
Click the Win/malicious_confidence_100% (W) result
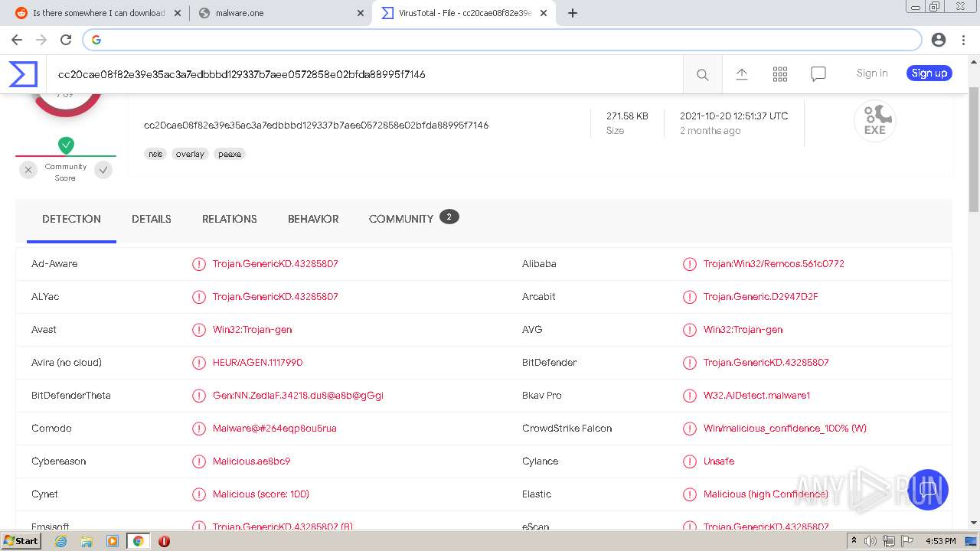[x=785, y=429]
